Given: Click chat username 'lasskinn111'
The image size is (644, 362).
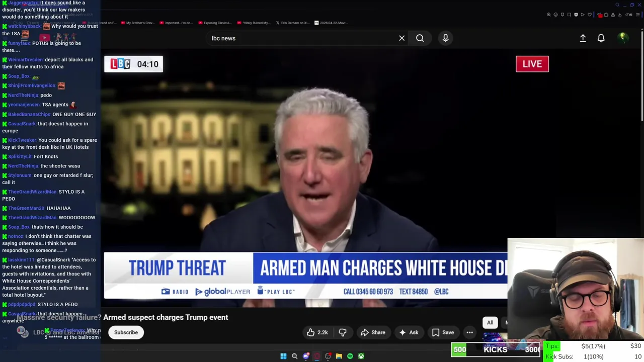Looking at the screenshot, I should click(x=21, y=260).
